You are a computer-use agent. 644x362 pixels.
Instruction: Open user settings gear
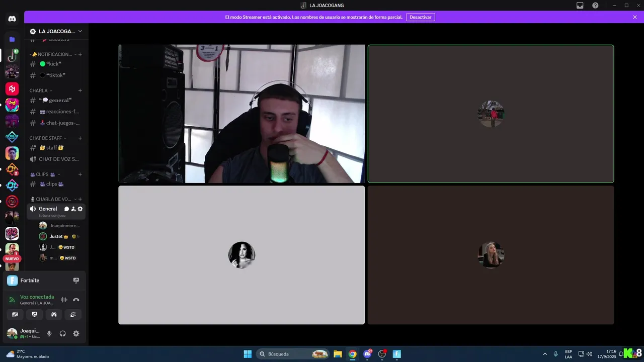tap(76, 333)
